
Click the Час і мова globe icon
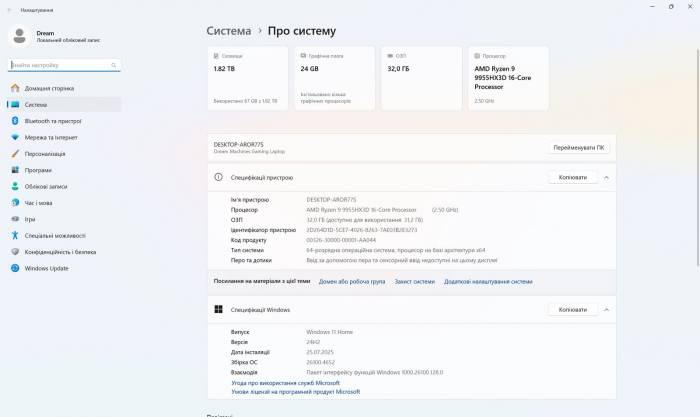coord(15,203)
